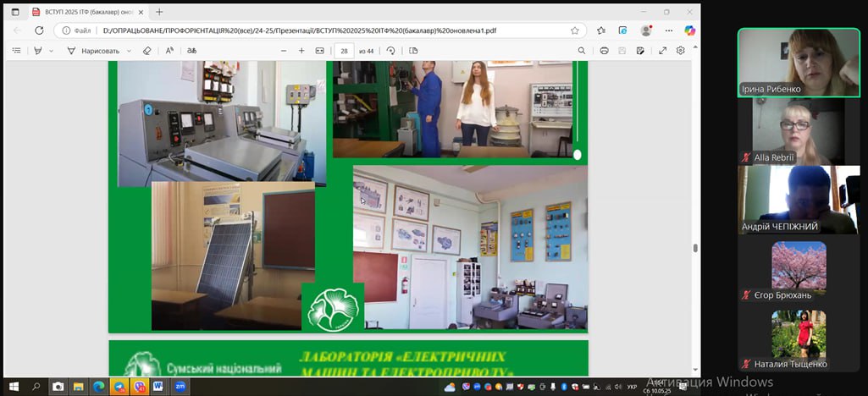Viewport: 868px width, 396px height.
Task: Click the weather cloud tray icon
Action: tap(450, 387)
